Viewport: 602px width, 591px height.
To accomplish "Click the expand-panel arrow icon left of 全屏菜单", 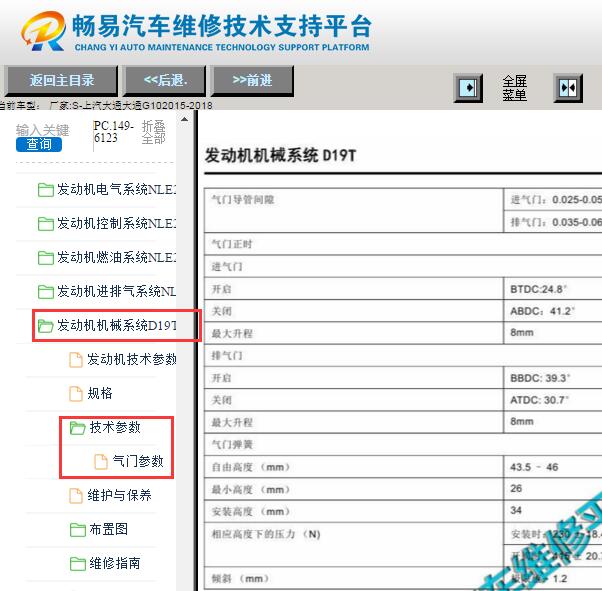I will click(x=468, y=88).
